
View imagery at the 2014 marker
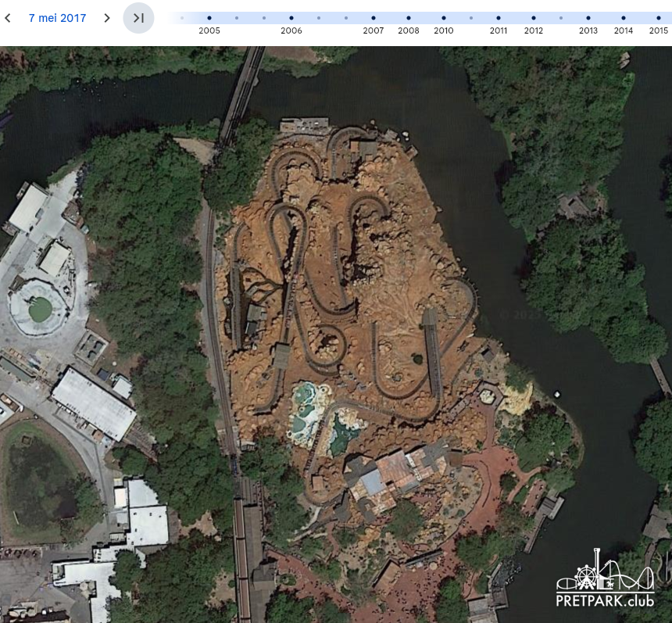624,17
